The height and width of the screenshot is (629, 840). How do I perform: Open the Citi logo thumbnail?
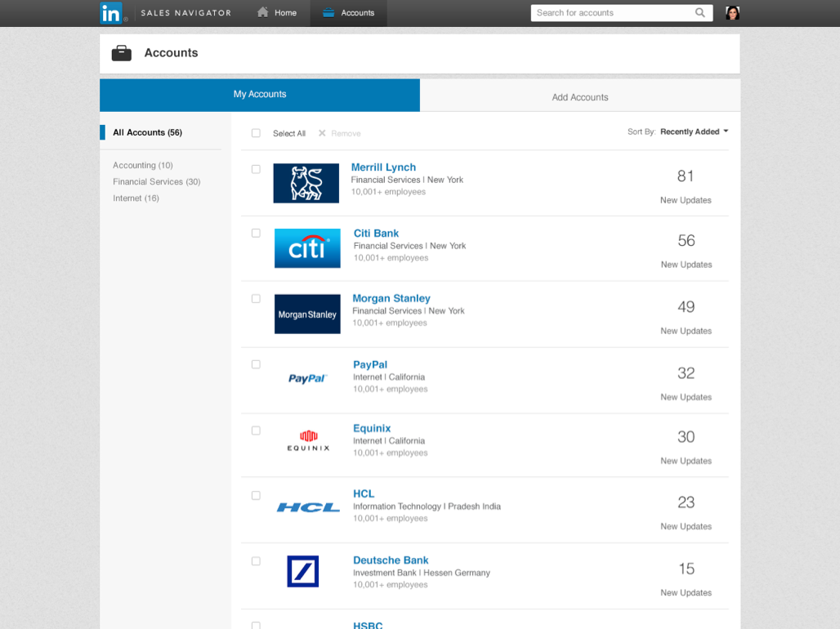[x=307, y=248]
